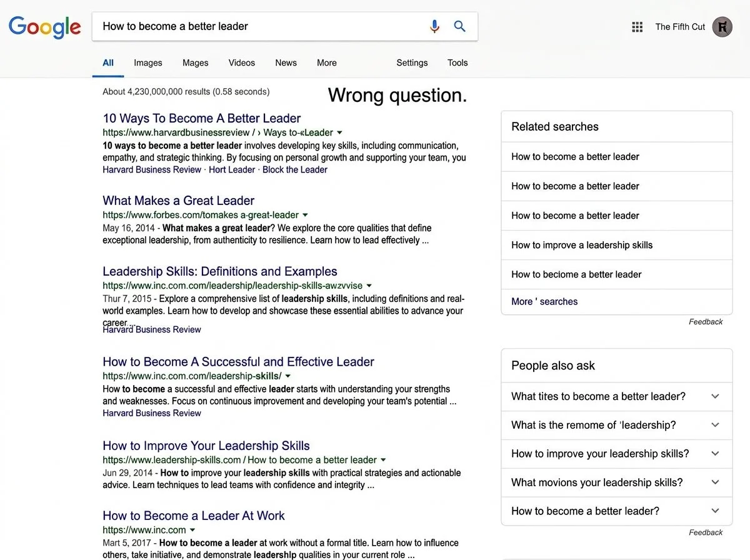
Task: Open 'How to Become A Successful and Effective Leader'
Action: (x=239, y=362)
